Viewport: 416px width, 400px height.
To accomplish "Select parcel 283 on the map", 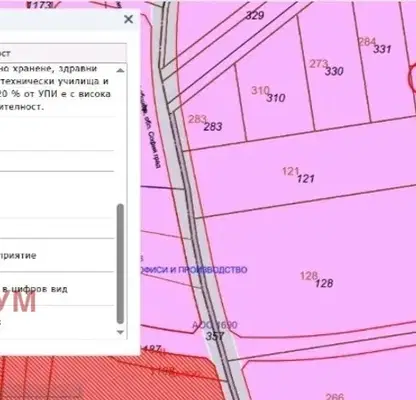I will 213,127.
